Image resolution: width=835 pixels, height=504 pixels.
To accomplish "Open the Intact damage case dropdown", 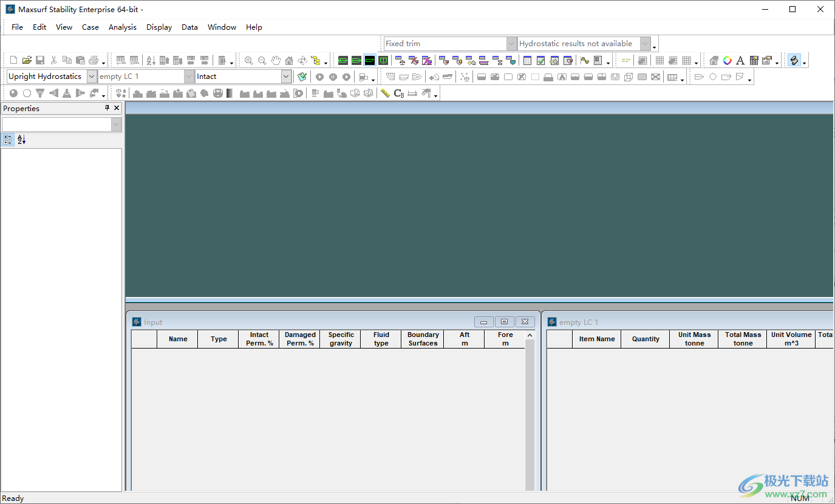I will [286, 77].
